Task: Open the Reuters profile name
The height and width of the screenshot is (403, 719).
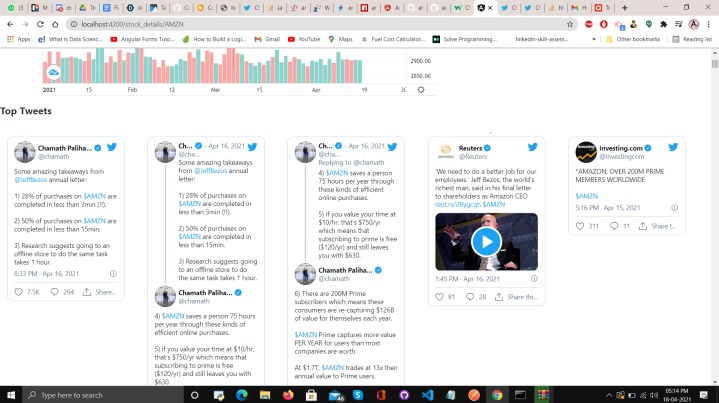Action: (470, 148)
